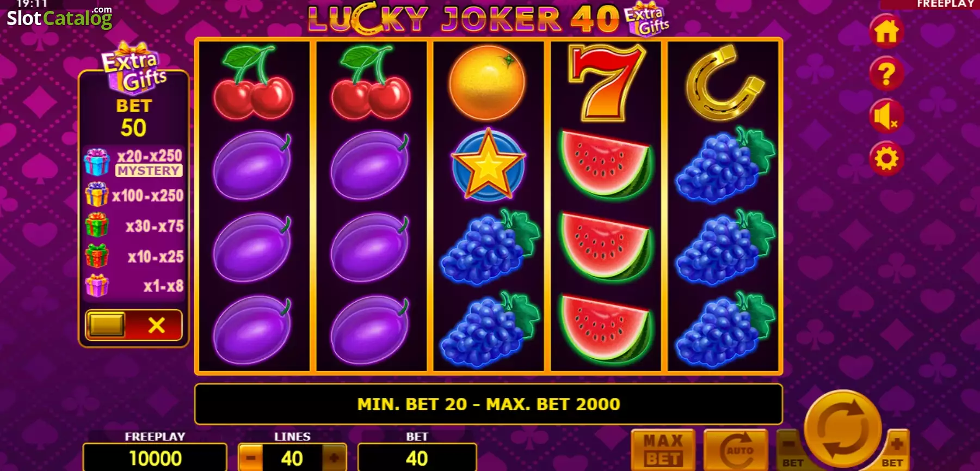Select the x100-x250 gold gift icon

point(97,194)
